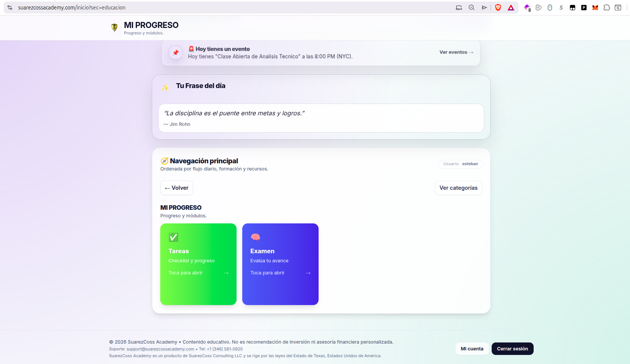Click the Volver back button

coord(176,188)
